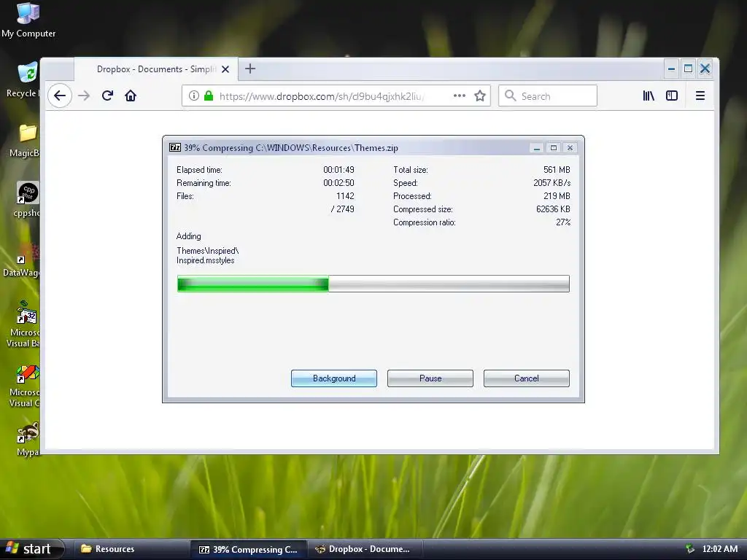Open the hamburger application menu
The height and width of the screenshot is (560, 747).
click(x=700, y=96)
